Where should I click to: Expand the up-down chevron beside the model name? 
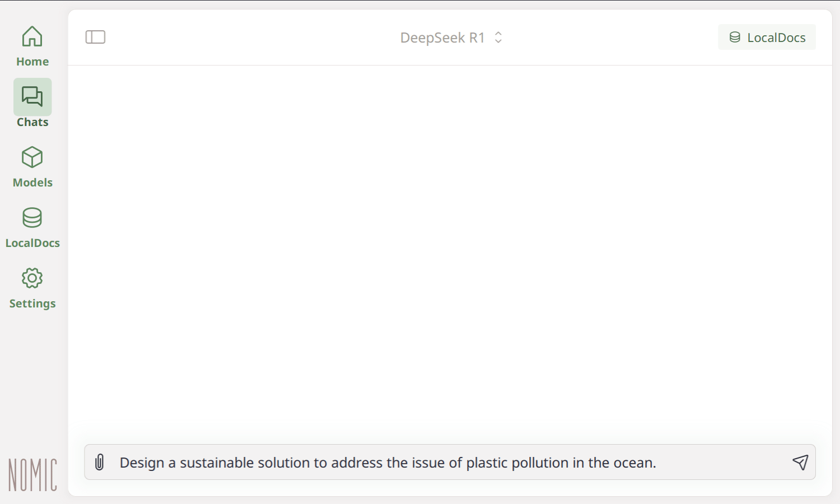[x=498, y=38]
